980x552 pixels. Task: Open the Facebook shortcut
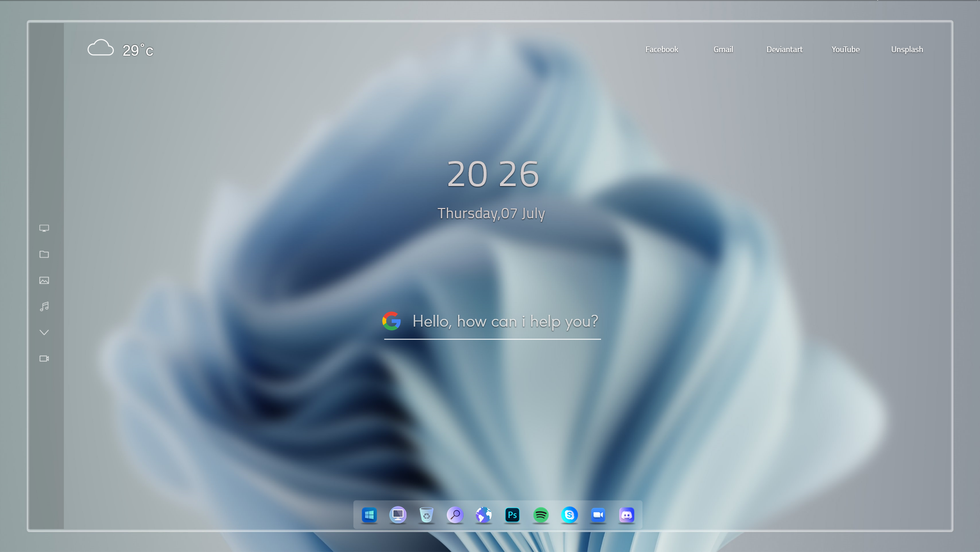(x=661, y=49)
